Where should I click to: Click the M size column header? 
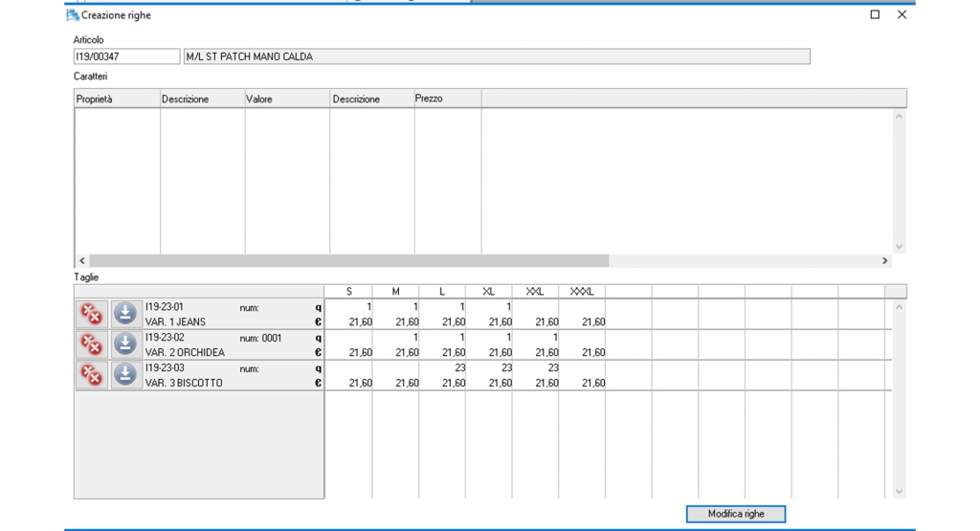point(395,292)
